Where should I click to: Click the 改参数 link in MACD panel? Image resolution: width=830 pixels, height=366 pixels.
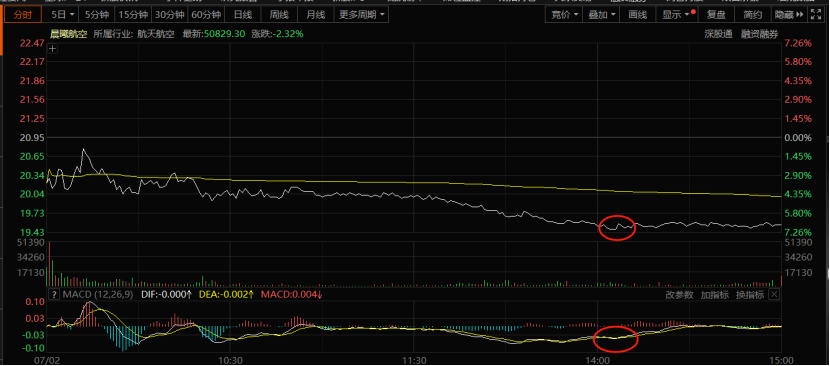pos(680,295)
